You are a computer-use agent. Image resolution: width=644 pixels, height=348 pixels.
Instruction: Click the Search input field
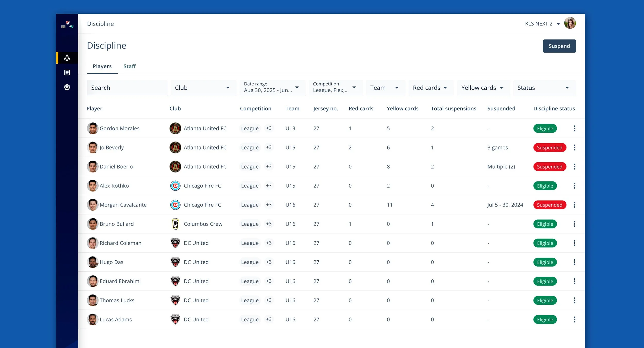tap(127, 88)
